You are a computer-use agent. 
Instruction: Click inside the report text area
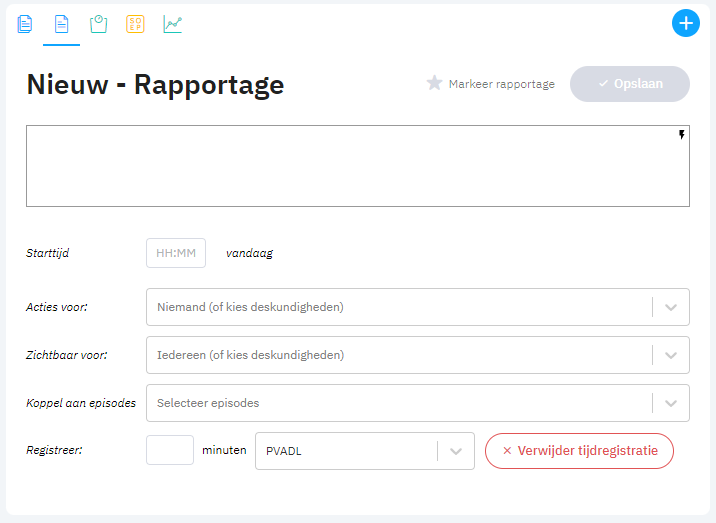(x=358, y=166)
